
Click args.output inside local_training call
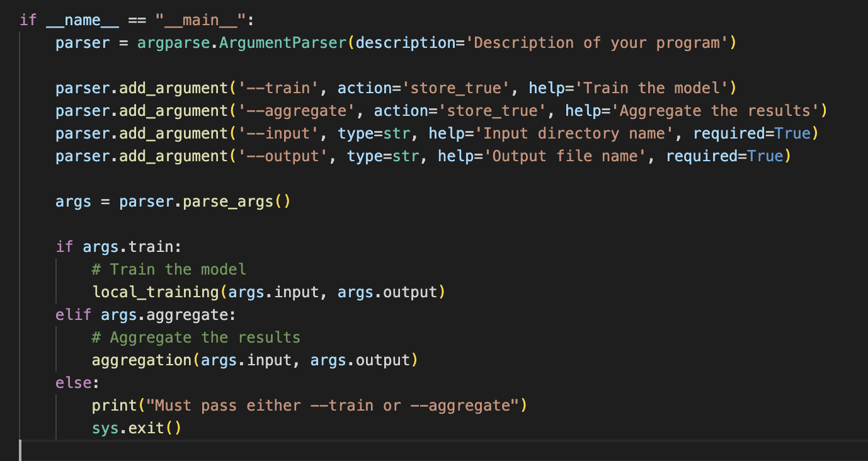pyautogui.click(x=387, y=292)
